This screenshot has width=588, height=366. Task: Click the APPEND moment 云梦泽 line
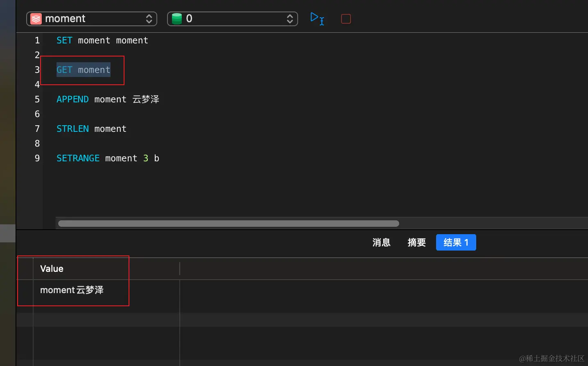click(108, 99)
